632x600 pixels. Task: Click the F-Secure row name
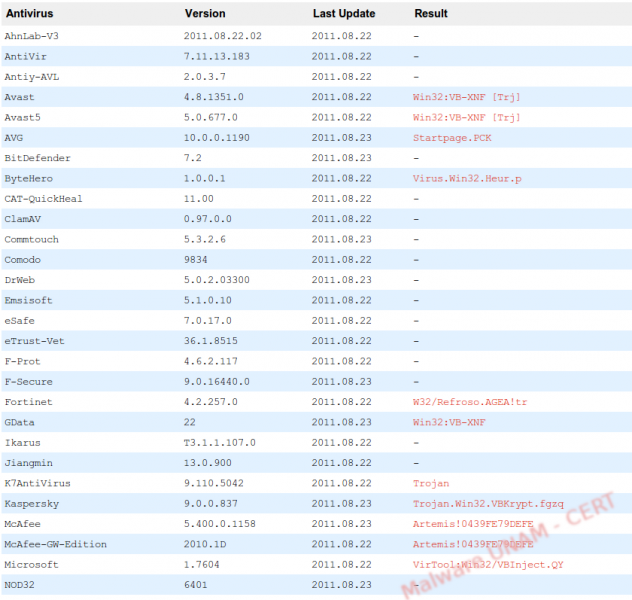pos(29,382)
